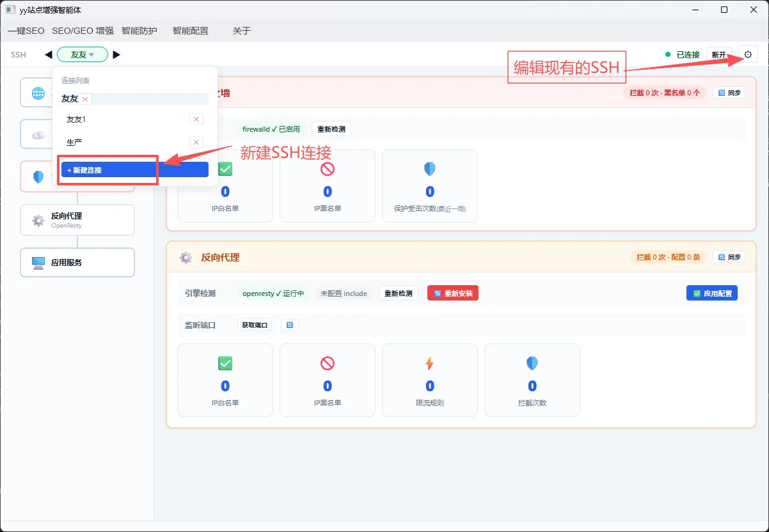
Task: Click 重新检测 next to openresty status
Action: click(399, 293)
